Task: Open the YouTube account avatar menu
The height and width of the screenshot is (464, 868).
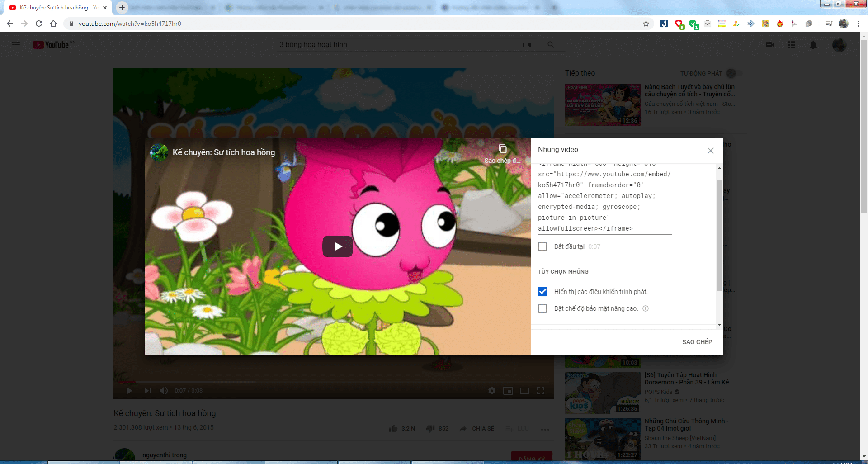Action: point(839,45)
